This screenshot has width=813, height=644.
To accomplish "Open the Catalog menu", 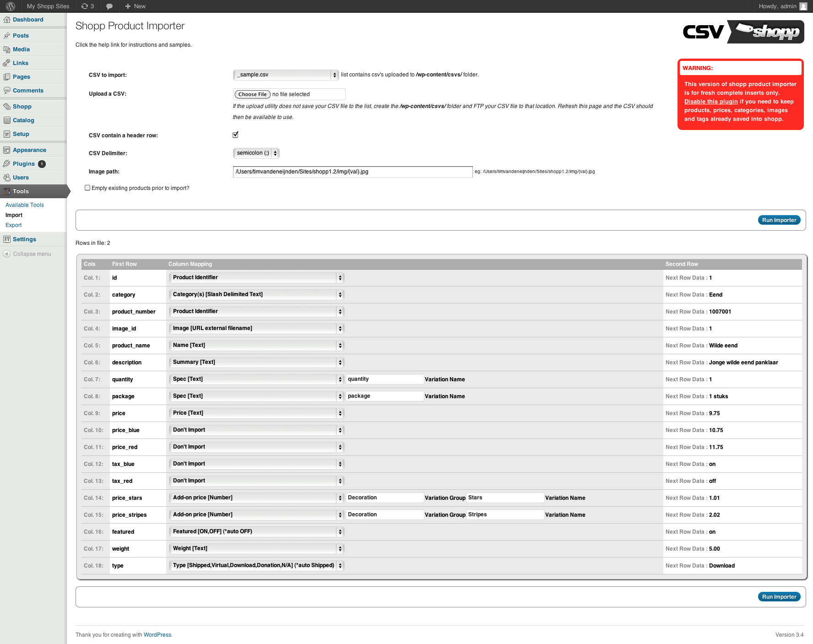I will coord(23,120).
